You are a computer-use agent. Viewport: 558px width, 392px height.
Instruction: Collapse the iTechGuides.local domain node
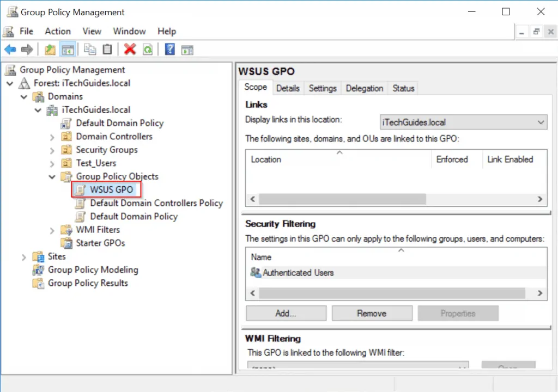[x=38, y=109]
